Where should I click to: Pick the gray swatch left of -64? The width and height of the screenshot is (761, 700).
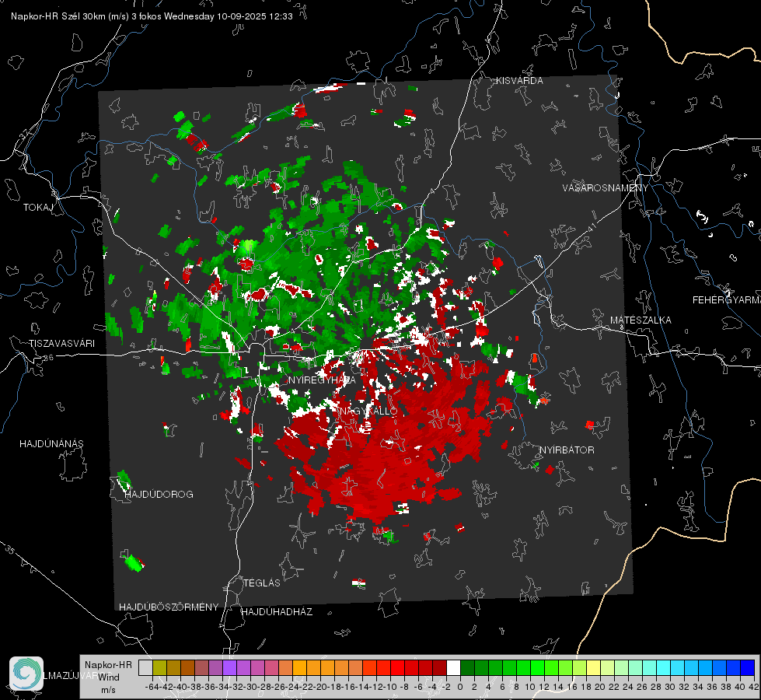click(x=145, y=667)
